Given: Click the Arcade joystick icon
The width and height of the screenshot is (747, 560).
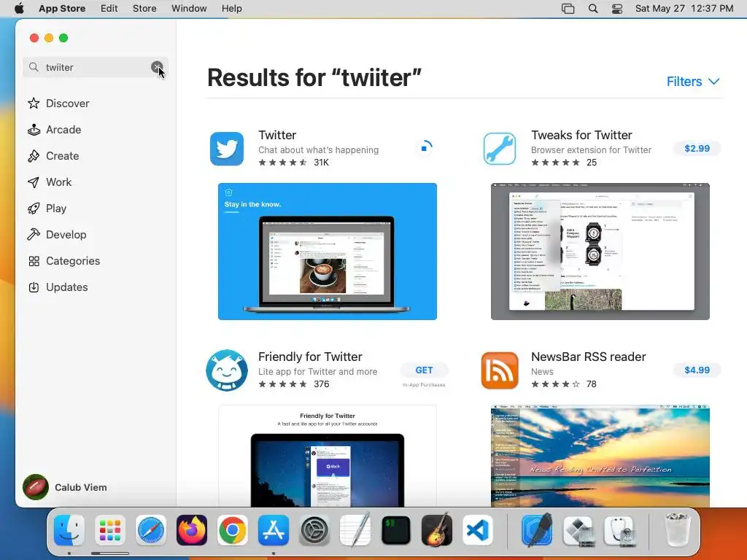Looking at the screenshot, I should pyautogui.click(x=34, y=130).
